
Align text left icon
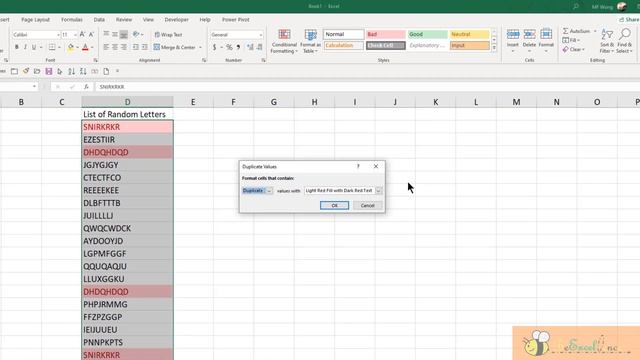106,47
